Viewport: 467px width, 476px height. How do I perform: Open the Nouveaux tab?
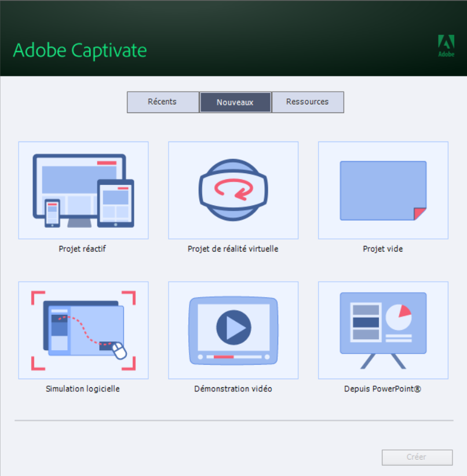point(235,102)
